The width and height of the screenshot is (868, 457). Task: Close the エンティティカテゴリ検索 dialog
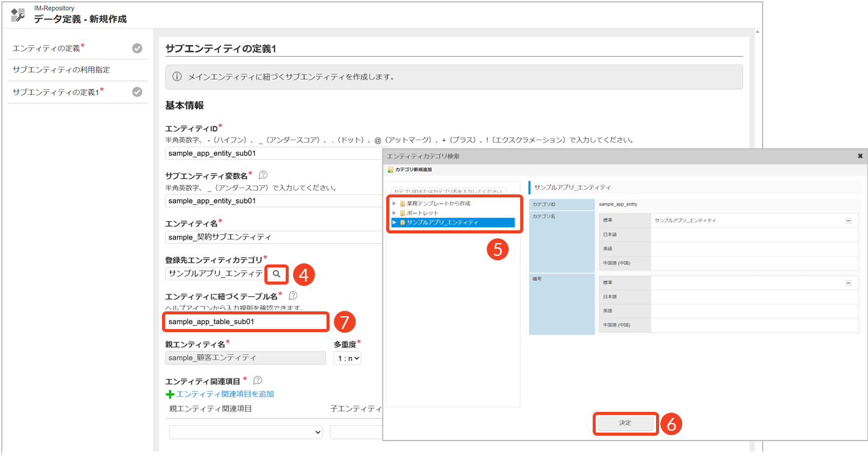pyautogui.click(x=859, y=156)
